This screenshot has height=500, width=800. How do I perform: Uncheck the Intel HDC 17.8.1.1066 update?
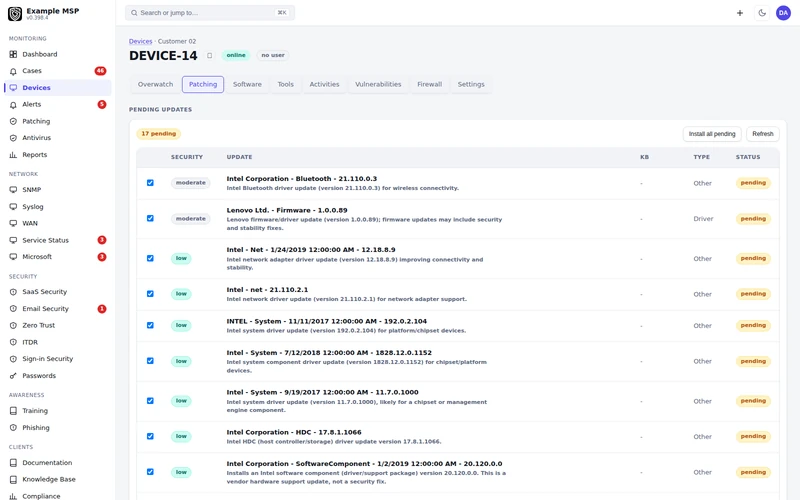click(x=150, y=436)
